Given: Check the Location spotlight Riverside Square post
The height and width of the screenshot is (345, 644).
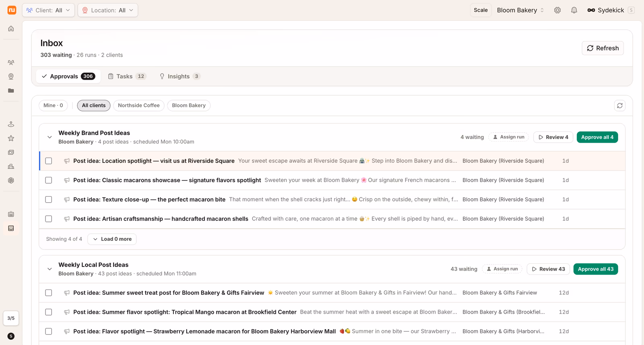Looking at the screenshot, I should (49, 161).
